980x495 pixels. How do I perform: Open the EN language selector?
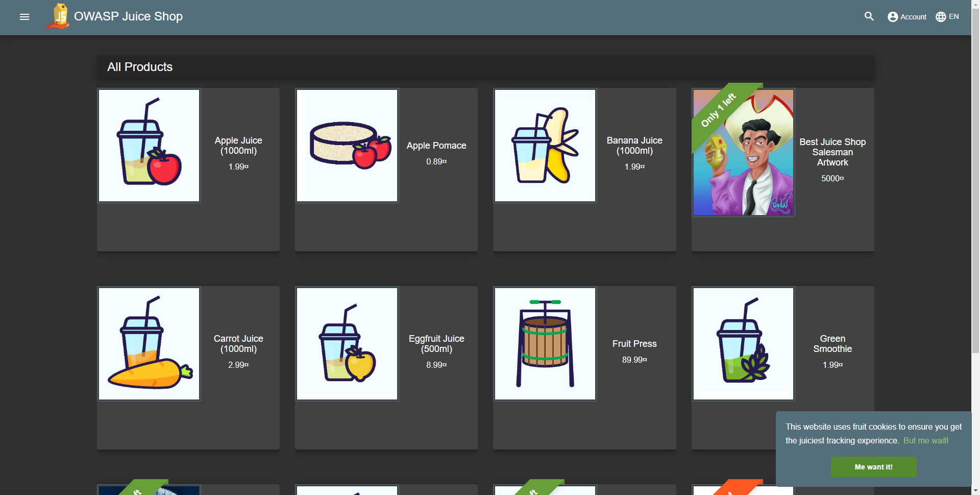pos(947,17)
